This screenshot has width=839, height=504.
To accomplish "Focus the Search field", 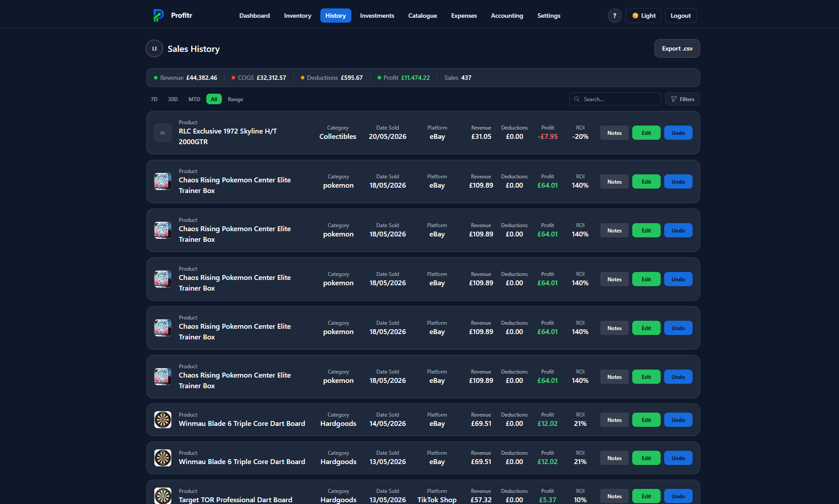I will (x=615, y=99).
